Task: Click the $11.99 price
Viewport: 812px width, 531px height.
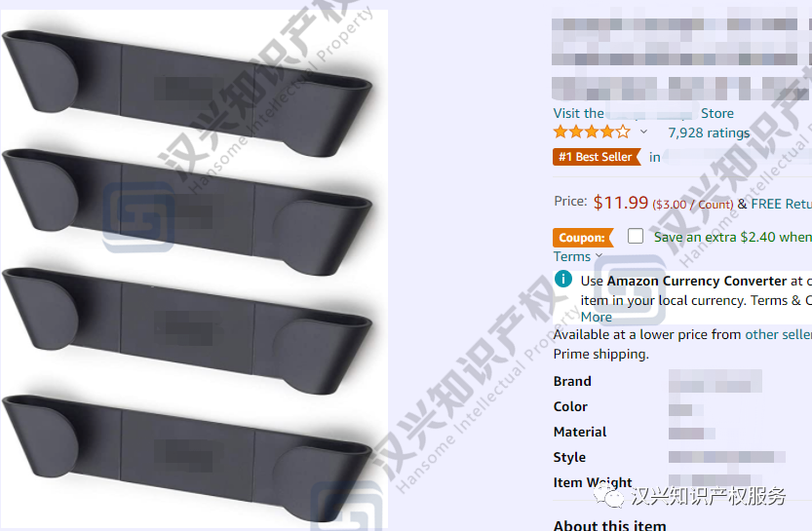Action: pos(620,203)
